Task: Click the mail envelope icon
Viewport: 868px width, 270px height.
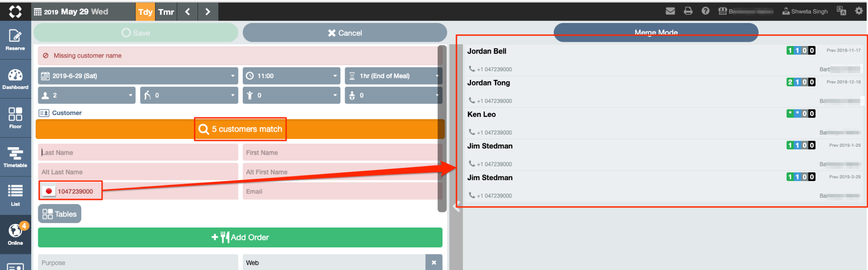Action: pyautogui.click(x=670, y=11)
